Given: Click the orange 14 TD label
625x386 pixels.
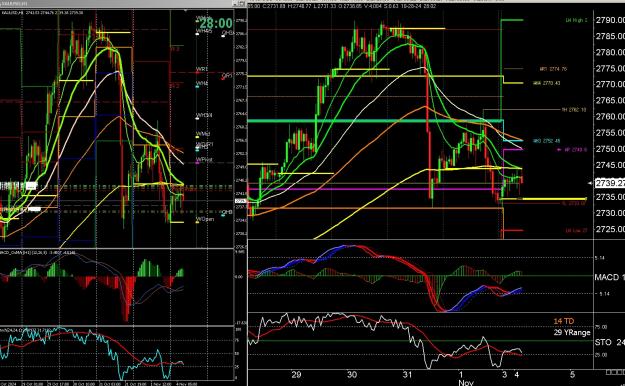Looking at the screenshot, I should [x=564, y=321].
